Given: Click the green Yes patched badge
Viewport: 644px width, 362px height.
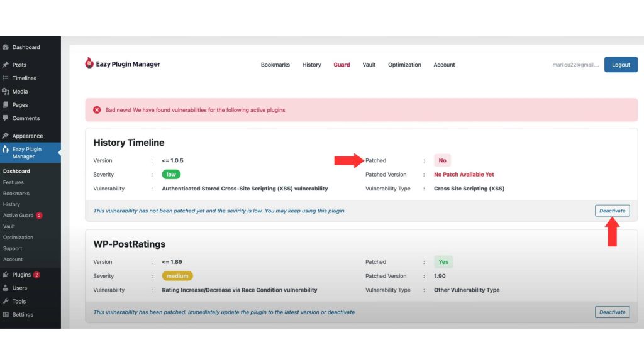Looking at the screenshot, I should click(443, 262).
